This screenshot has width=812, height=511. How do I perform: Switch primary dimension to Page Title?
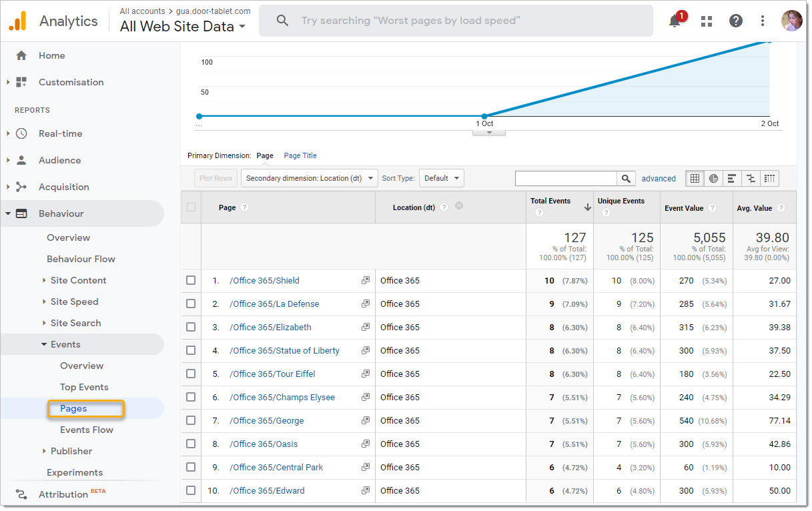point(300,155)
